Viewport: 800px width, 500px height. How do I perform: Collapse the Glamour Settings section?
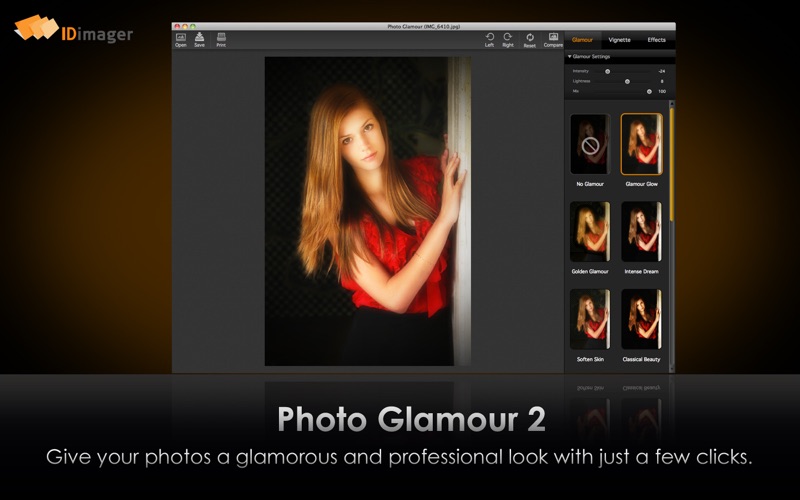569,57
